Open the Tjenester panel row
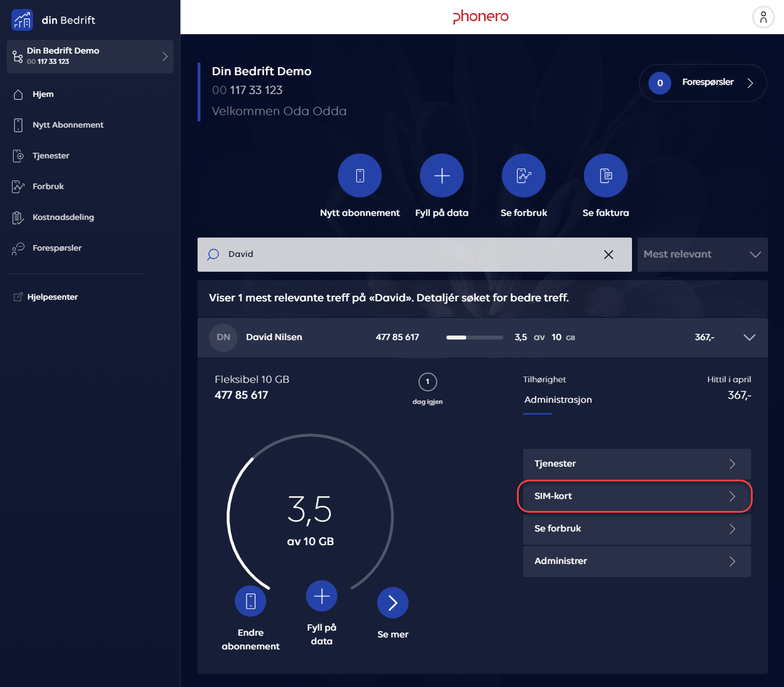Viewport: 784px width, 687px height. coord(637,464)
